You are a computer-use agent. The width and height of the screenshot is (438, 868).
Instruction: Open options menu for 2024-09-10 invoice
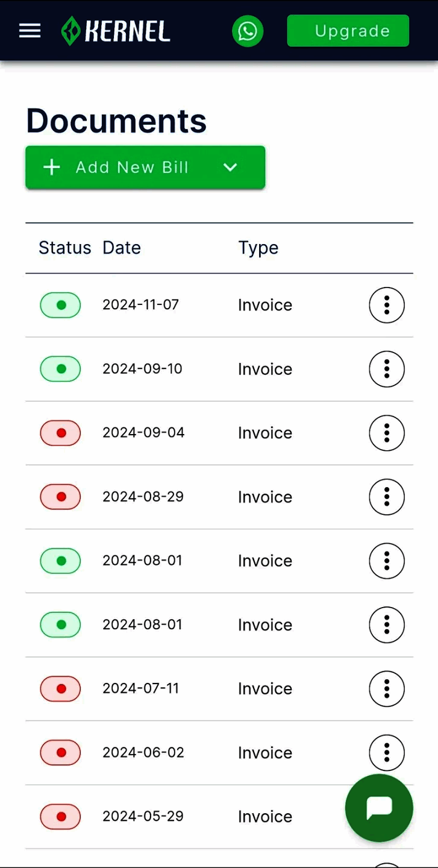tap(387, 369)
